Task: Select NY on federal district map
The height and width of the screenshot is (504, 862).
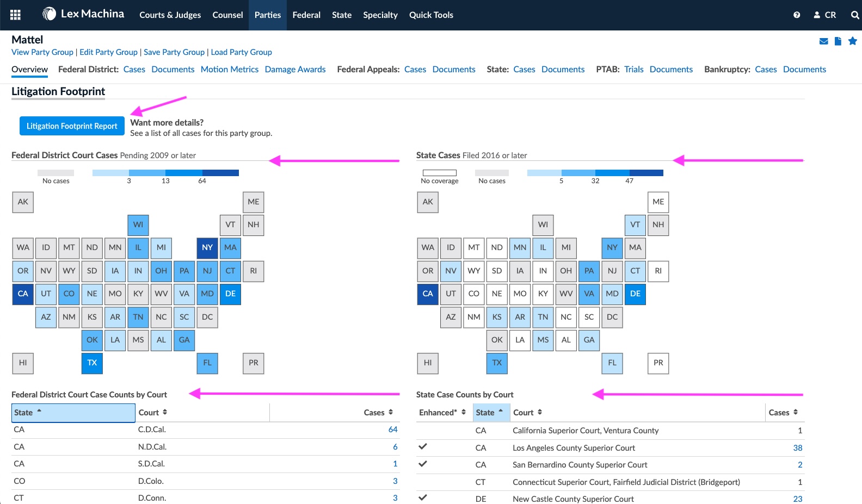Action: point(207,247)
